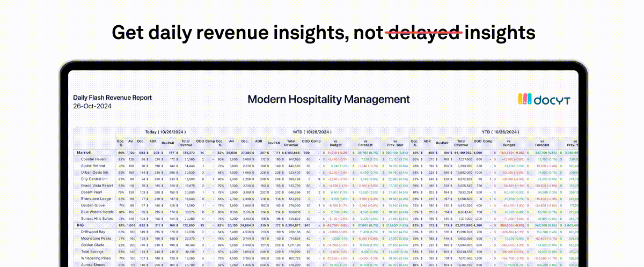The height and width of the screenshot is (267, 644).
Task: Click the report date 26-Oct-2024
Action: tap(91, 106)
